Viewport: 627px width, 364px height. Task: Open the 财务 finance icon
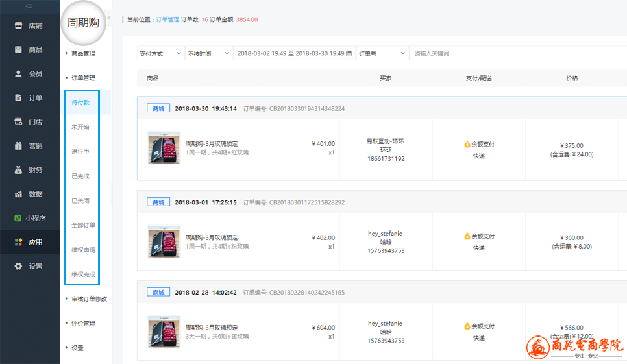pyautogui.click(x=19, y=170)
